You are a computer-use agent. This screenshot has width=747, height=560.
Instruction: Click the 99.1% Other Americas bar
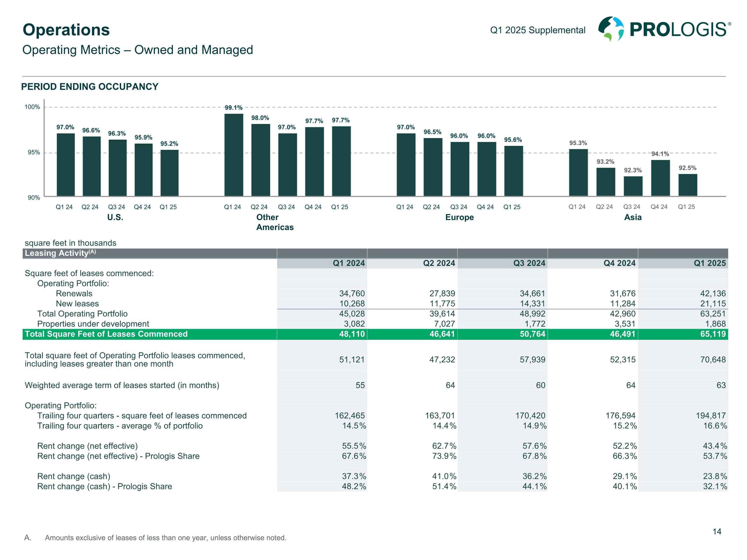tap(234, 155)
